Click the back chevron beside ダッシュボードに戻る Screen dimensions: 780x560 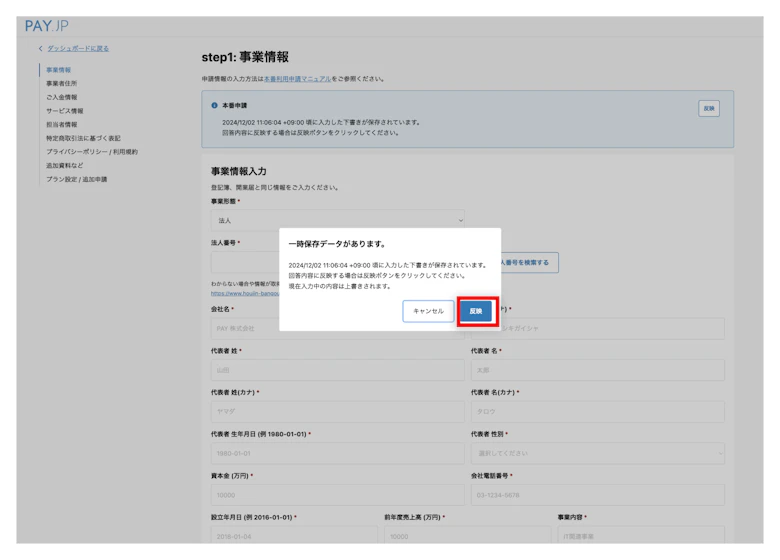[41, 49]
